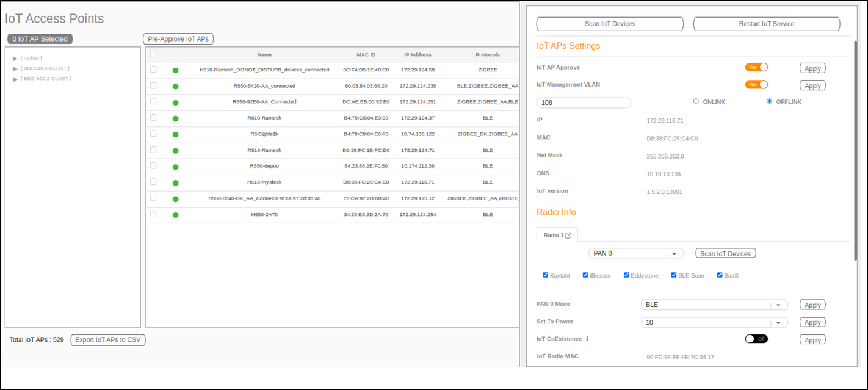
Task: Click green status dot for R650-92E0-AA_Connected
Action: (176, 103)
